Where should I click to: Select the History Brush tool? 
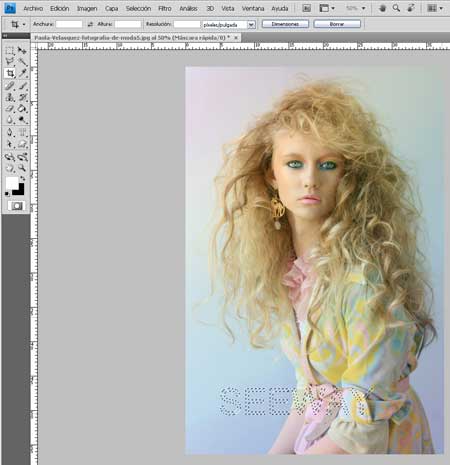click(22, 97)
